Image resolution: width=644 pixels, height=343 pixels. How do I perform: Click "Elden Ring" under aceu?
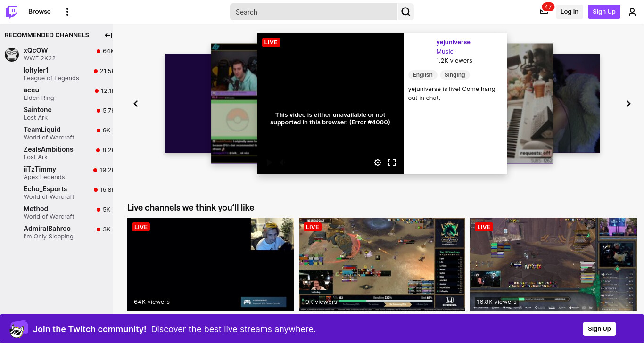(39, 98)
